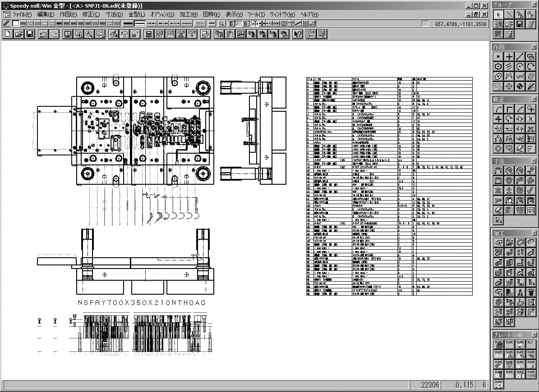Open the 加工(M) menu
Viewport: 539px width, 392px height.
pyautogui.click(x=188, y=14)
